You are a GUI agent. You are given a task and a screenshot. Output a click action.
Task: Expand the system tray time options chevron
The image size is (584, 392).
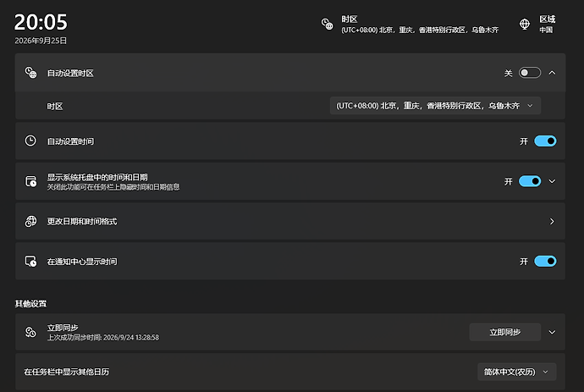(552, 181)
